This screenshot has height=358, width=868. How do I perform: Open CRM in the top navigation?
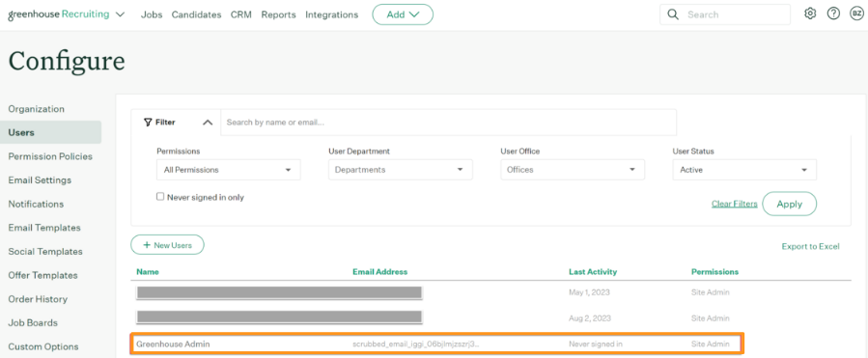241,14
